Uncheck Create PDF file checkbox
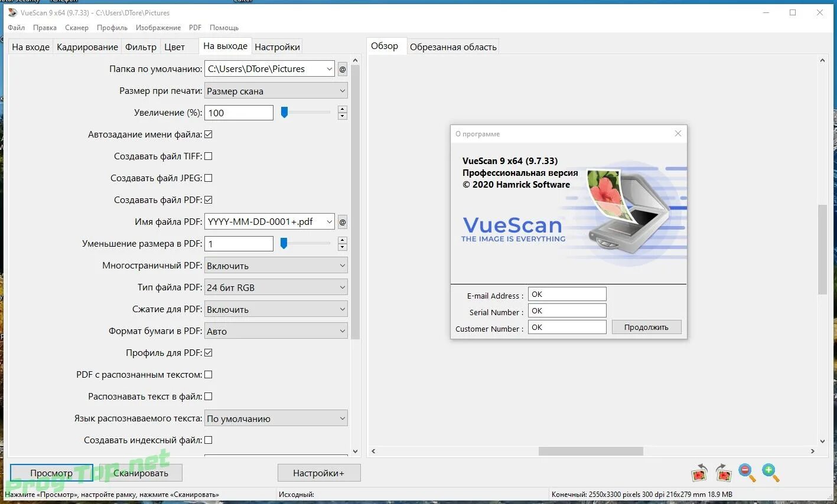Screen dimensions: 837x504 click(208, 200)
